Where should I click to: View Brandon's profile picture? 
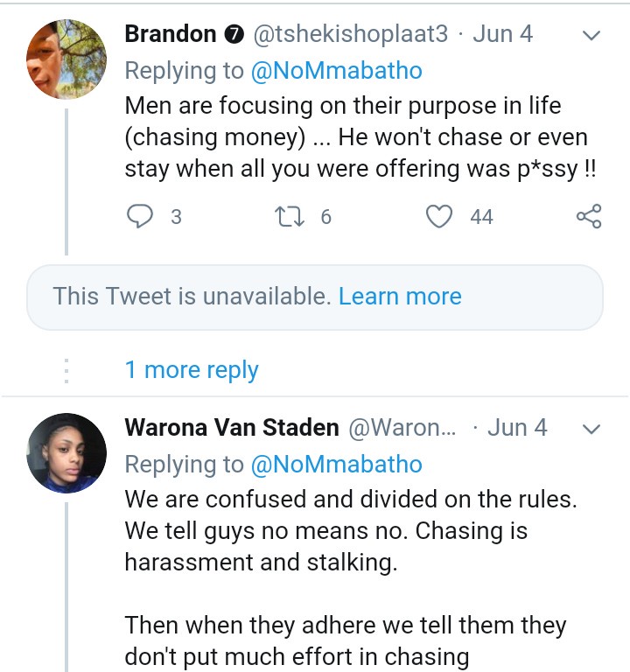coord(67,58)
